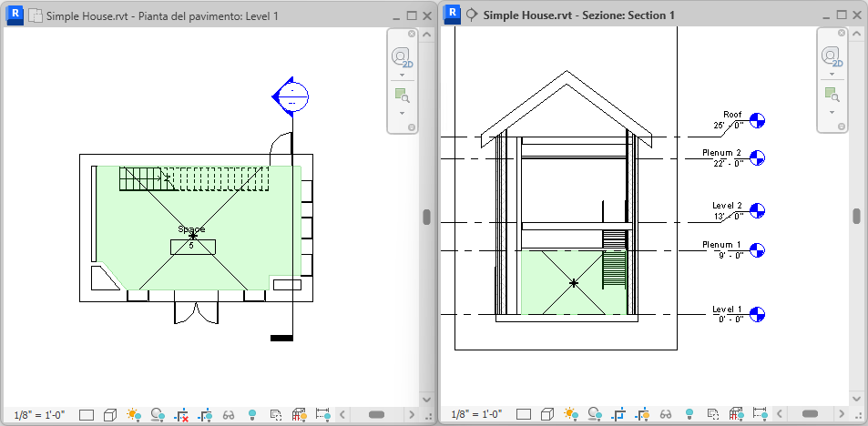Open 2D steering wheel in Level 1 navigation bar
The height and width of the screenshot is (426, 868).
point(403,57)
